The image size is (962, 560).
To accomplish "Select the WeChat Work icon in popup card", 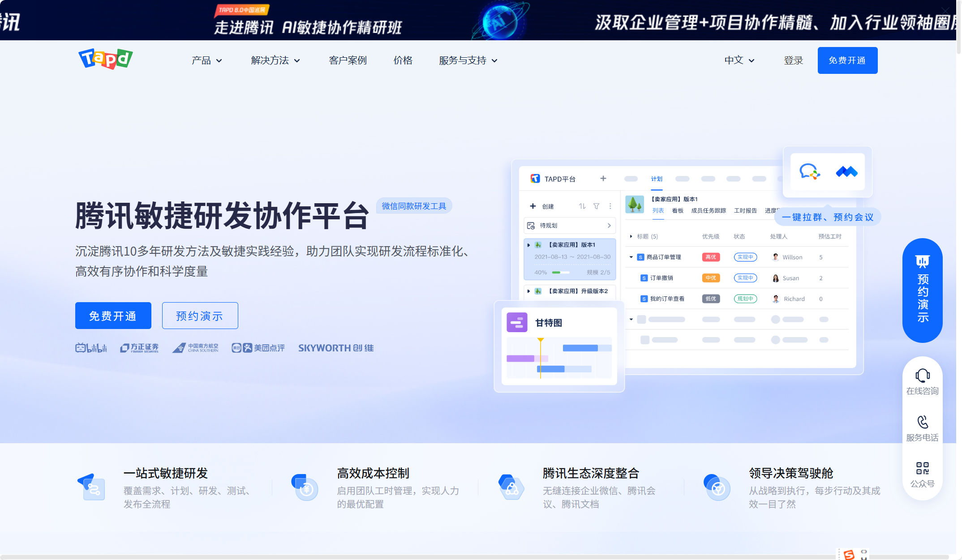I will pyautogui.click(x=809, y=172).
